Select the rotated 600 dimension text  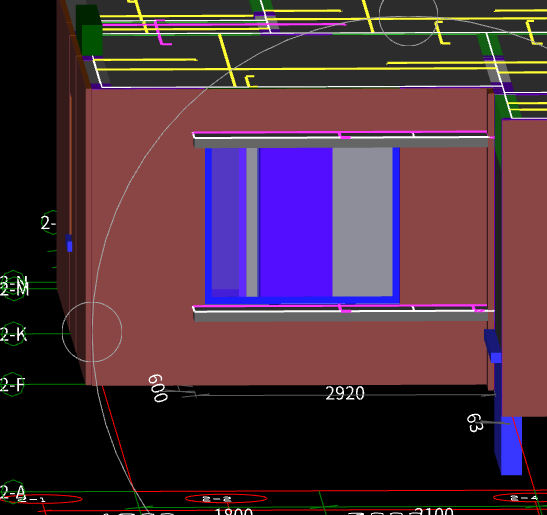(x=158, y=388)
